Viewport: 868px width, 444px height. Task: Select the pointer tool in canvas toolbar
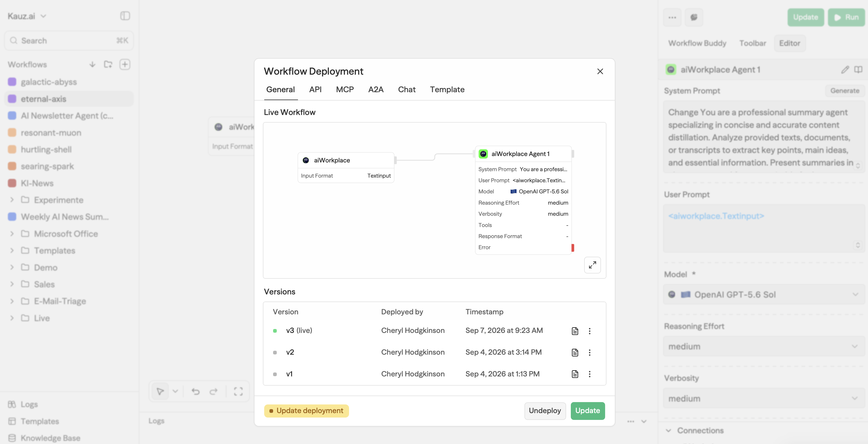click(160, 391)
